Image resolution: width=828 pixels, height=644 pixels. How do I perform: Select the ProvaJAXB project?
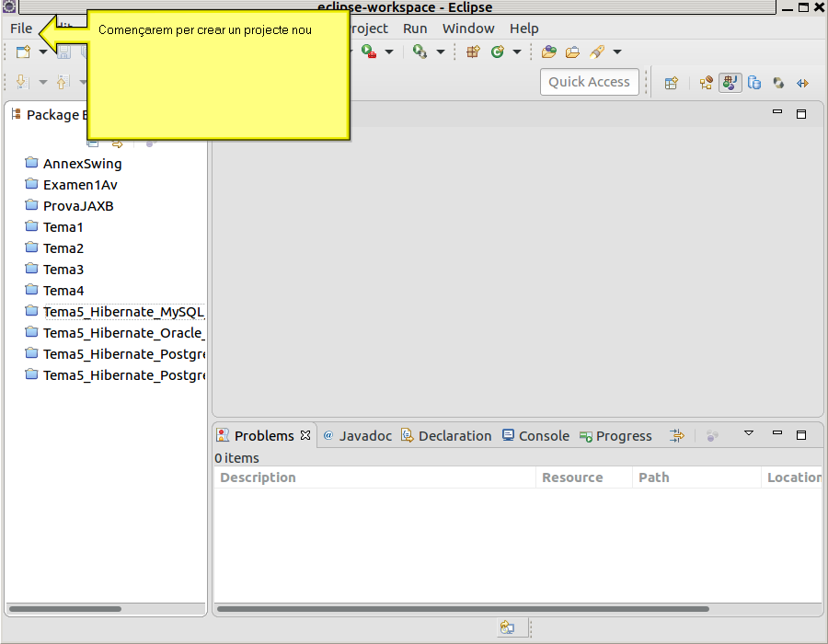[69, 206]
